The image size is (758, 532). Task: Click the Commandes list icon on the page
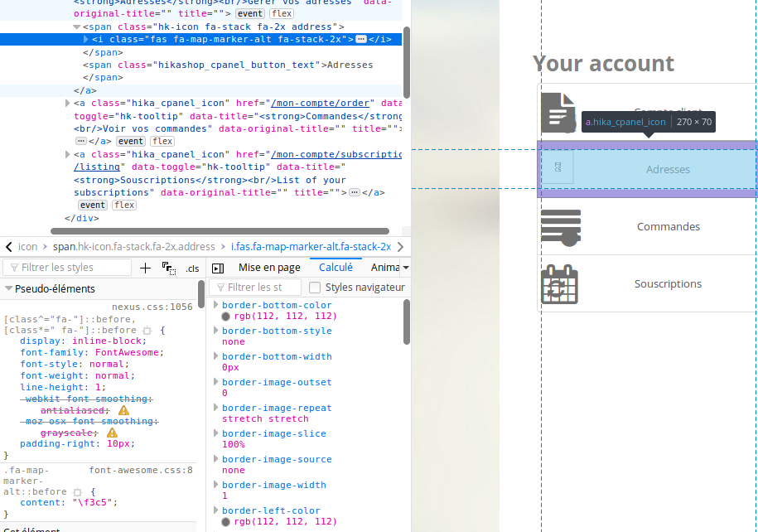(x=560, y=227)
